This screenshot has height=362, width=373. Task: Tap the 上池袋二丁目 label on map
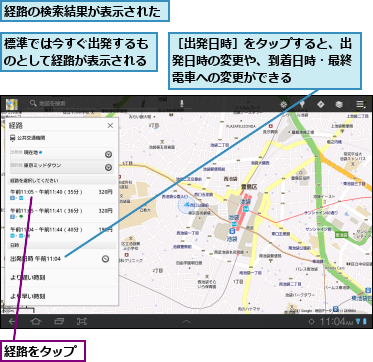[358, 116]
